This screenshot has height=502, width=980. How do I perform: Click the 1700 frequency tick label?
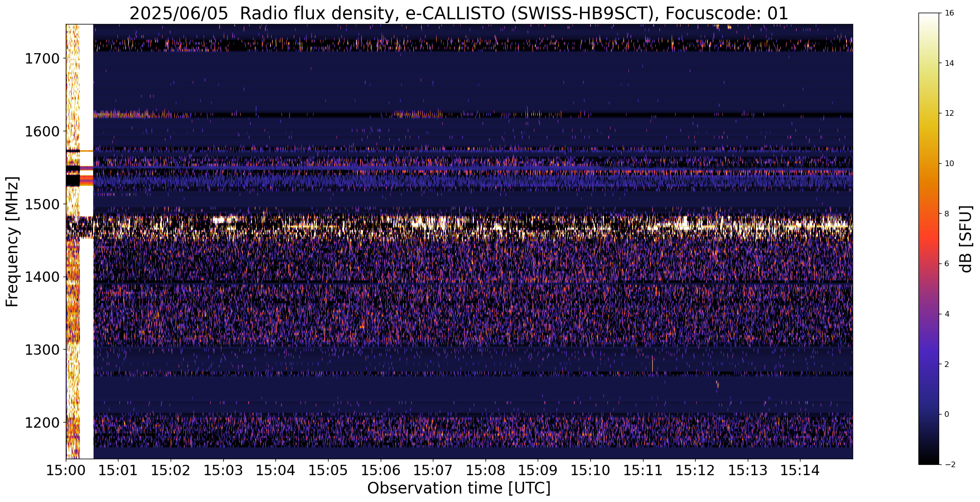pyautogui.click(x=42, y=59)
